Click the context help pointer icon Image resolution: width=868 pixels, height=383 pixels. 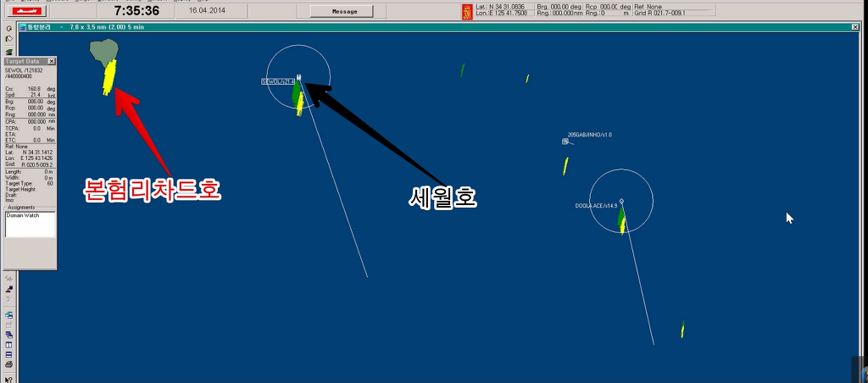[8, 379]
